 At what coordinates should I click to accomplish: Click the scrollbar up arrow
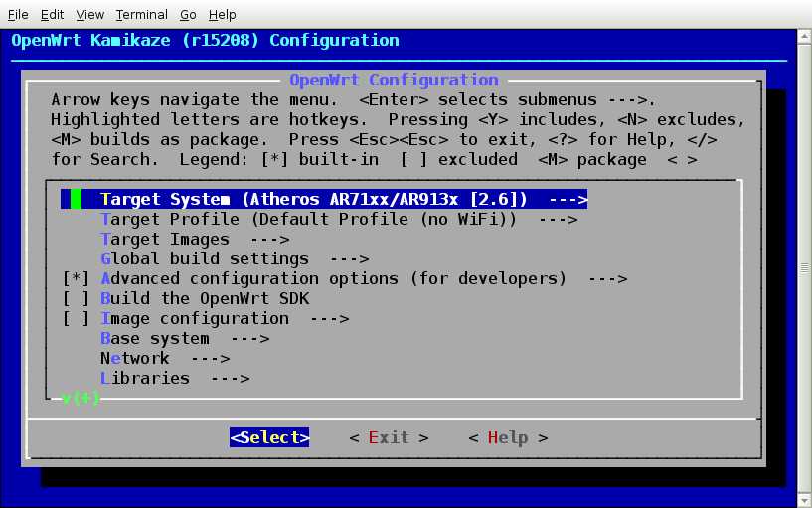pos(804,36)
